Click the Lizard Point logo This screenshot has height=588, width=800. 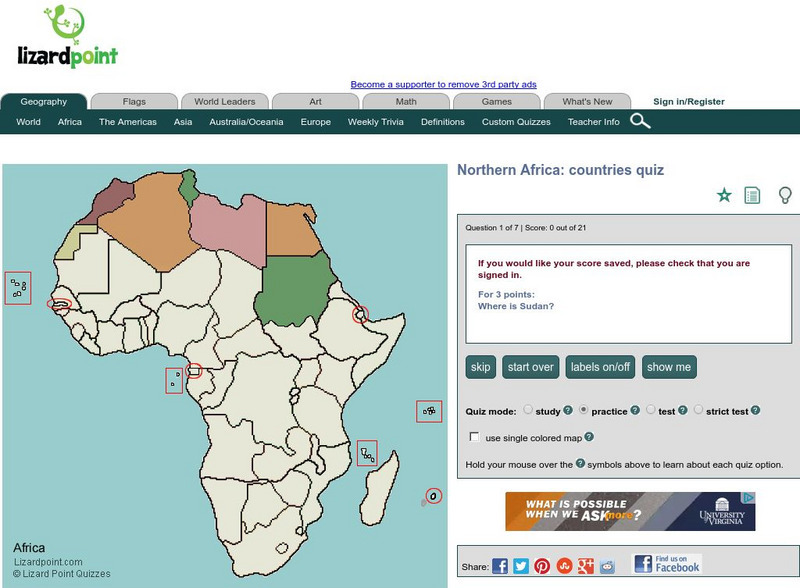67,37
